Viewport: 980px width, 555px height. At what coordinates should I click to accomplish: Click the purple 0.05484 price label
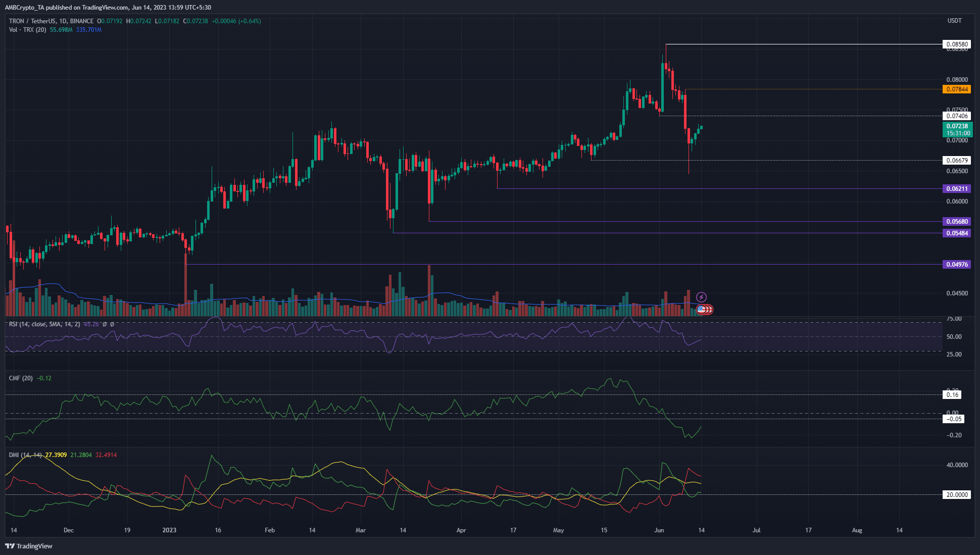coord(957,233)
